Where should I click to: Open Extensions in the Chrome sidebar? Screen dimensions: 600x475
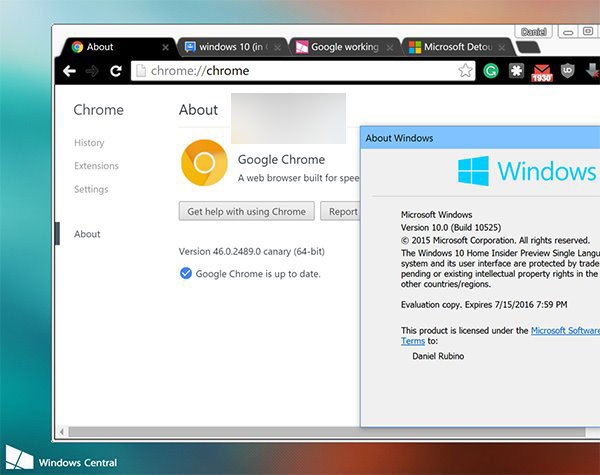tap(96, 166)
